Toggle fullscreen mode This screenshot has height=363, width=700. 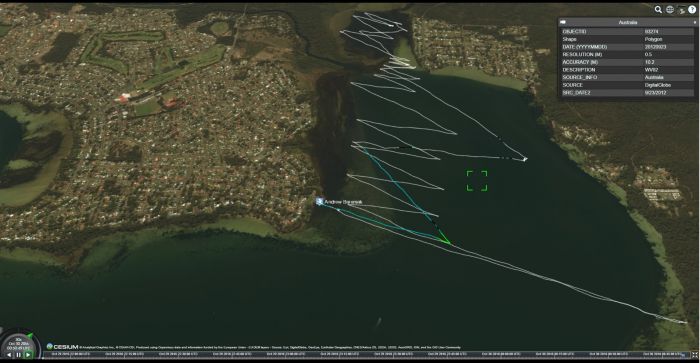coord(695,355)
